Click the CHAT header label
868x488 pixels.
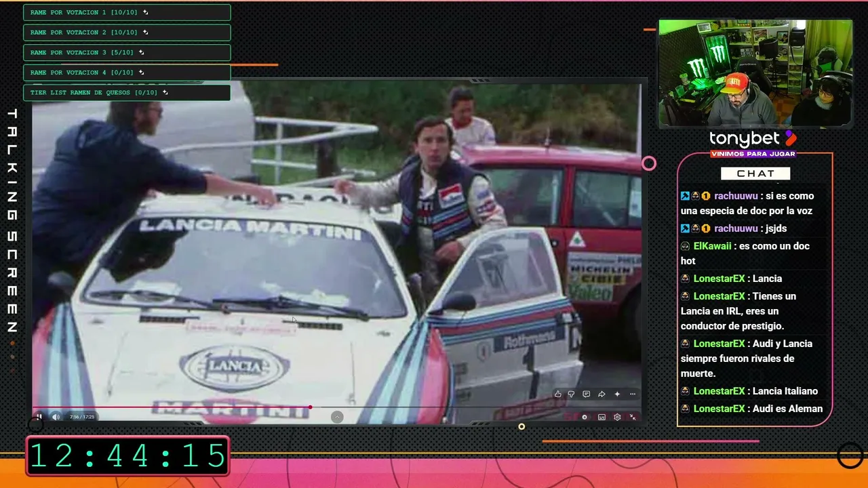pyautogui.click(x=755, y=174)
